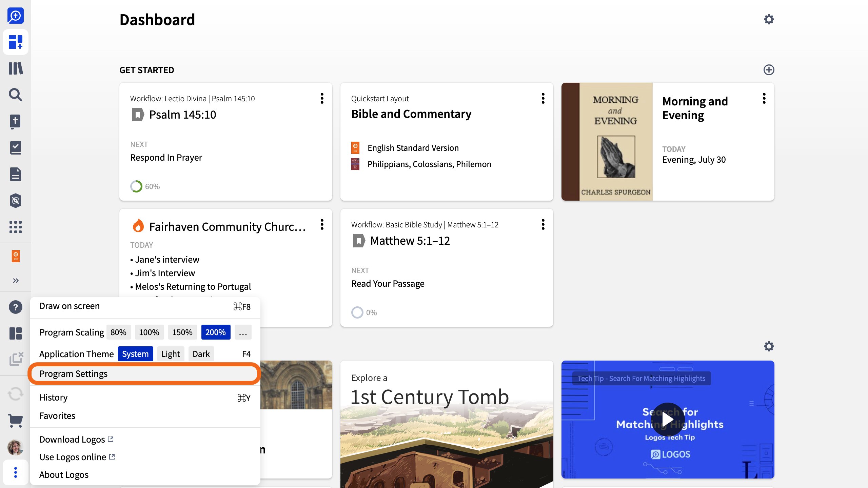Open the Help question mark icon
This screenshot has height=488, width=868.
tap(16, 307)
